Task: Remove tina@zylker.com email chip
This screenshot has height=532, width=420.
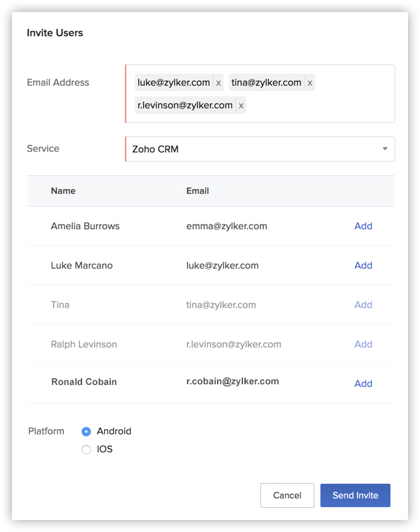Action: point(310,84)
